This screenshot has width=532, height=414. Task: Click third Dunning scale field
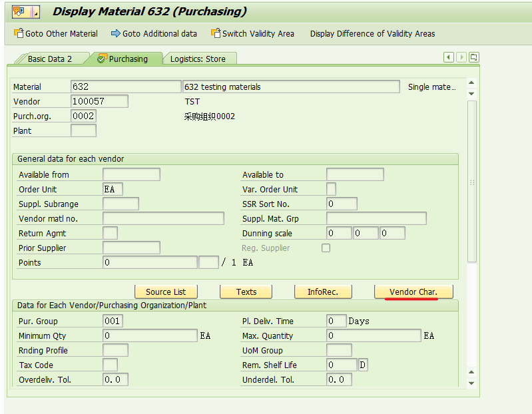click(393, 233)
